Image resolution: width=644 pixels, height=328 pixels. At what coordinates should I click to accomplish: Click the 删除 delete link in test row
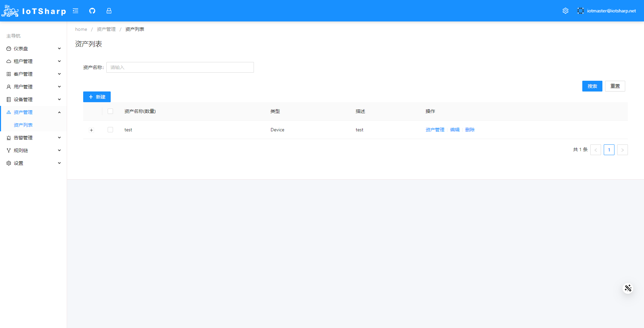click(470, 130)
